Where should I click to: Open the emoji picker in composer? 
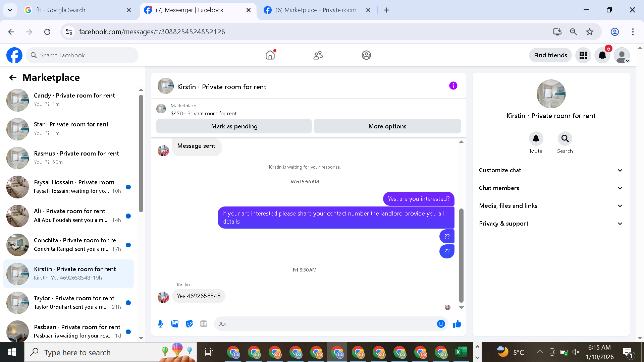(x=441, y=324)
